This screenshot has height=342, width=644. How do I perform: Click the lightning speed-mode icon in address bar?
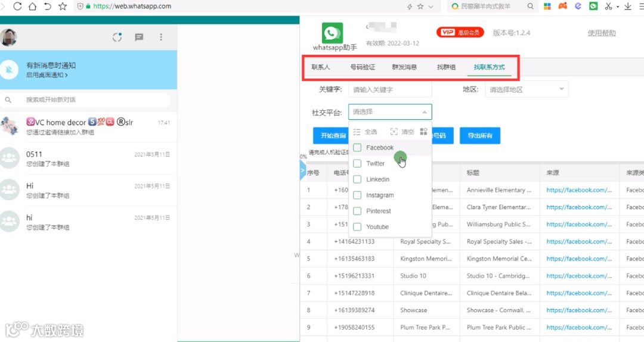click(410, 7)
